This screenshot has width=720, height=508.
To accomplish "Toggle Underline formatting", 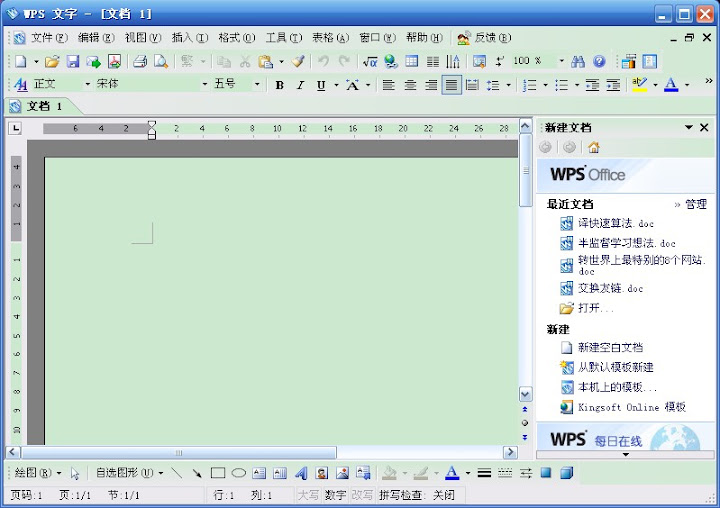I will pos(321,85).
